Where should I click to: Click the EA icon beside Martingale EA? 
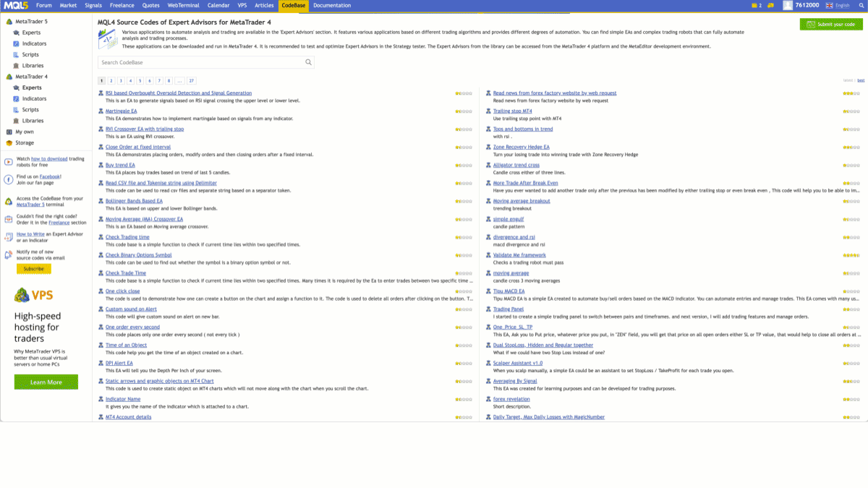click(101, 111)
